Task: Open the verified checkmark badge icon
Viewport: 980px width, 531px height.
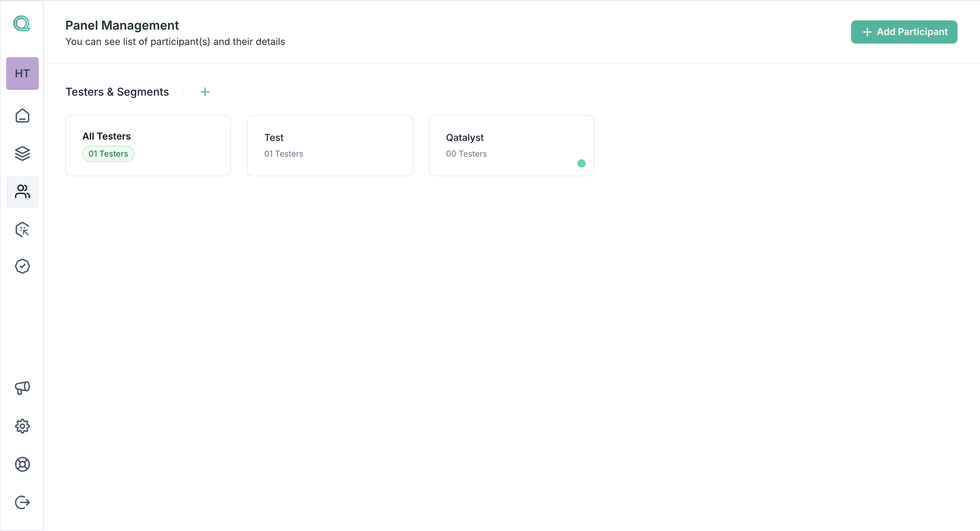Action: coord(22,266)
